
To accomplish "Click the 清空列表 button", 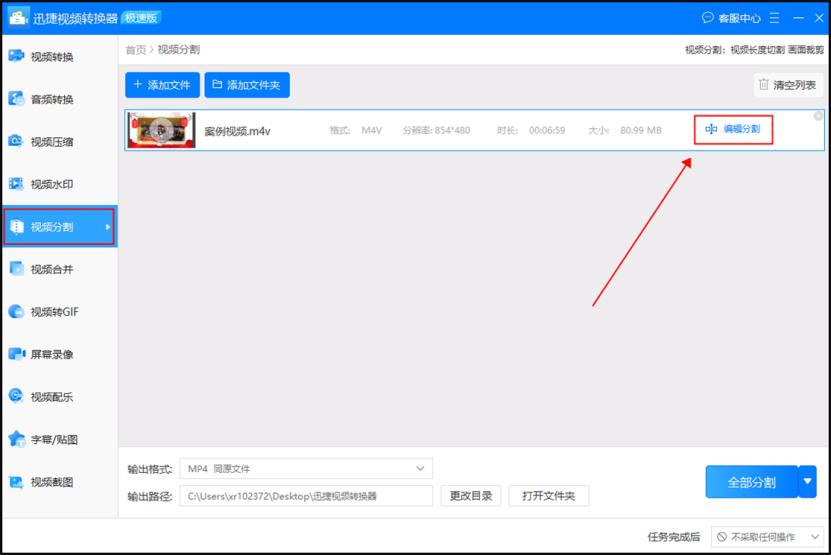I will point(788,85).
